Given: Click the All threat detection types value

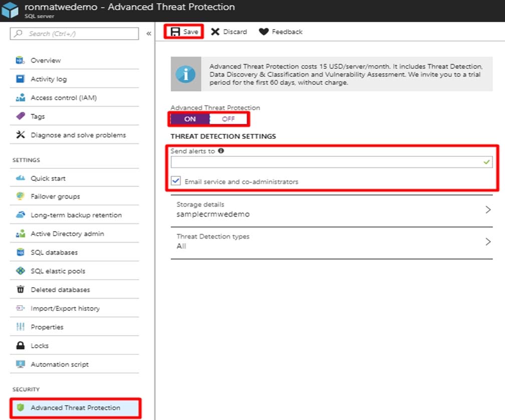Looking at the screenshot, I should 181,246.
